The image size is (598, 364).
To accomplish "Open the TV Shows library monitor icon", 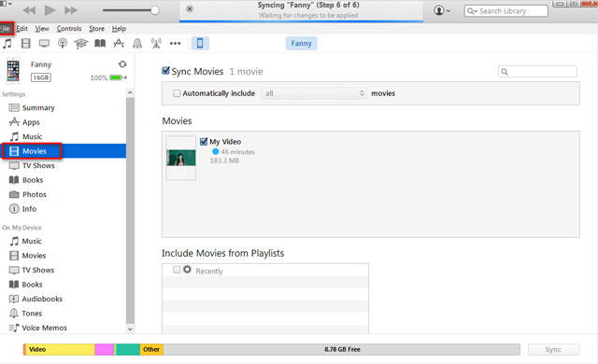I will click(44, 44).
